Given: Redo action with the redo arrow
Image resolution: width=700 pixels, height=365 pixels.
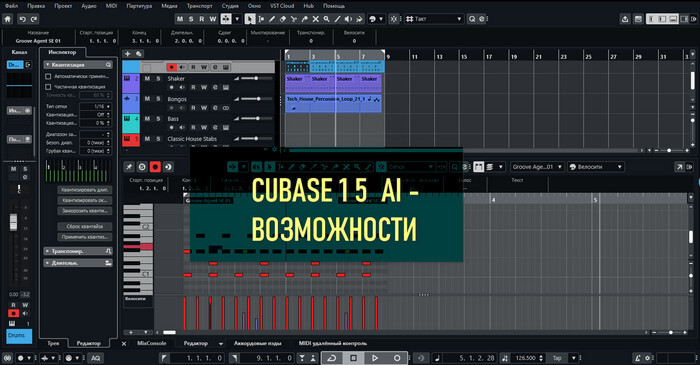Looking at the screenshot, I should pyautogui.click(x=33, y=19).
